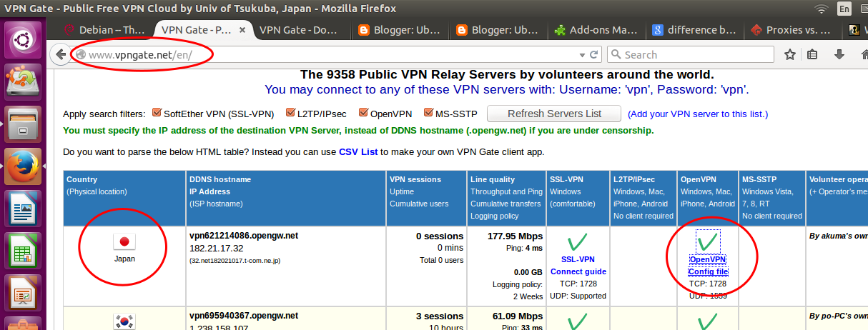
Task: Click the VPN sessions column header
Action: [415, 179]
